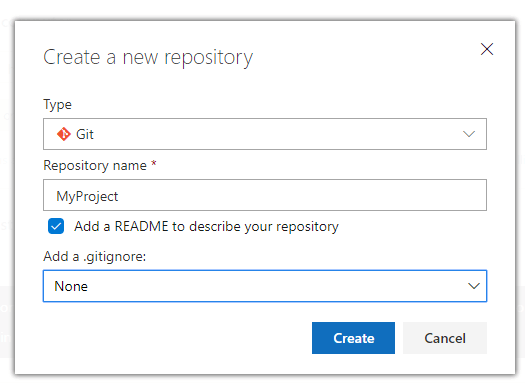This screenshot has height=391, width=525.
Task: Click the 'Add a README to describe your repository' label
Action: 206,227
